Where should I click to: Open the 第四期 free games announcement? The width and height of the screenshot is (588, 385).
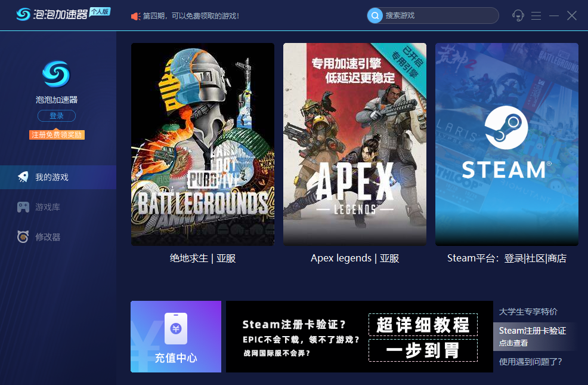pos(191,16)
